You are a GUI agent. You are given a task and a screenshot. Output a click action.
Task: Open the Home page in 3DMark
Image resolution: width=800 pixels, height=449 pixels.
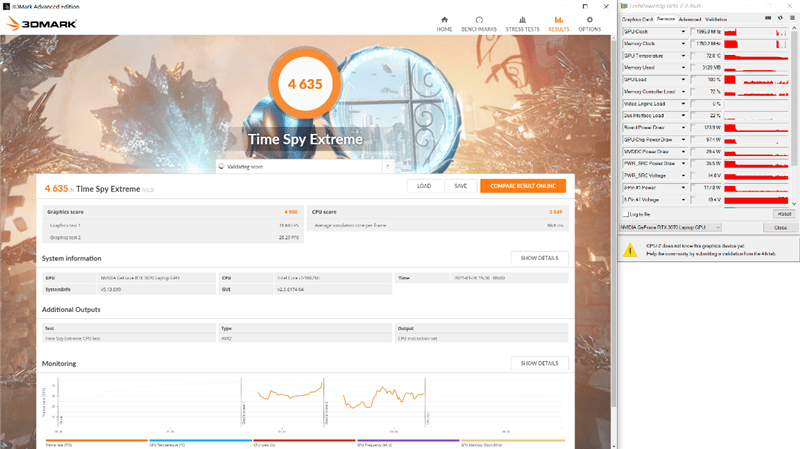pos(444,24)
